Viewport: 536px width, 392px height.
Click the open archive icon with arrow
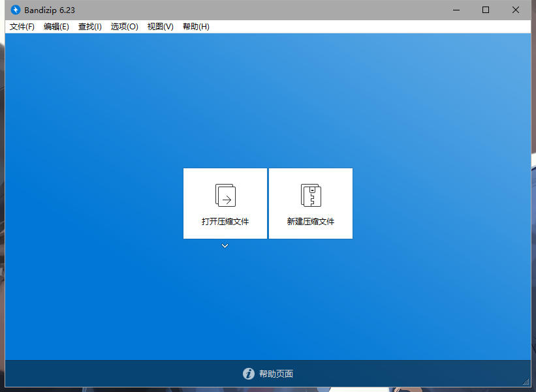click(x=225, y=195)
